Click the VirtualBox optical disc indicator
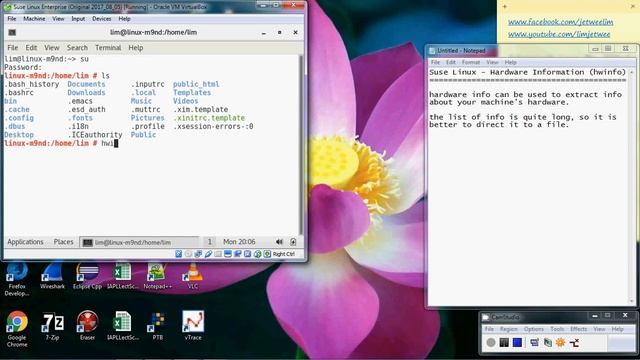Screen dimensions: 640x360 188,254
